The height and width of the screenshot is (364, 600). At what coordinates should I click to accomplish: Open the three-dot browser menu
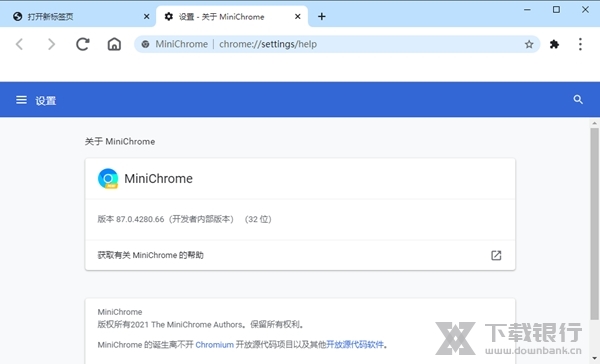click(580, 44)
